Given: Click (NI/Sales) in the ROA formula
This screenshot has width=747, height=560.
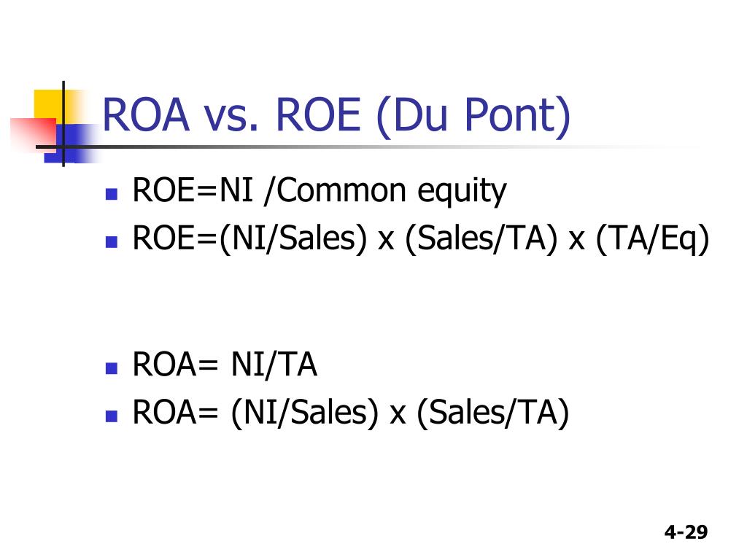Looking at the screenshot, I should (304, 413).
